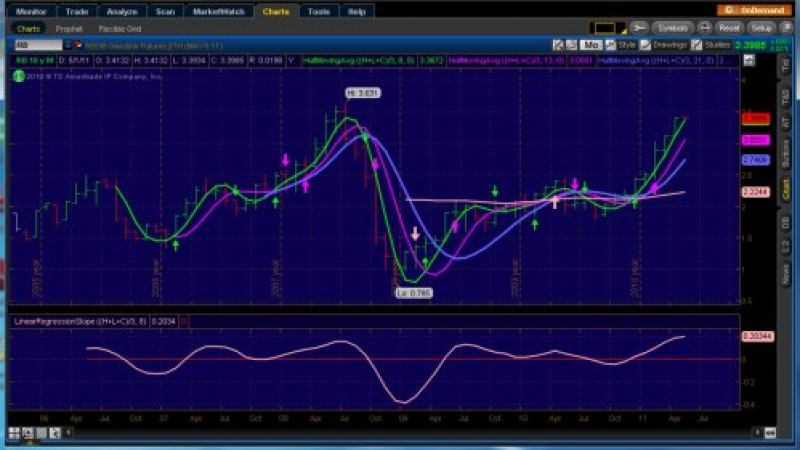The height and width of the screenshot is (450, 800).
Task: Open the Studies icon in chart toolbar
Action: [709, 45]
